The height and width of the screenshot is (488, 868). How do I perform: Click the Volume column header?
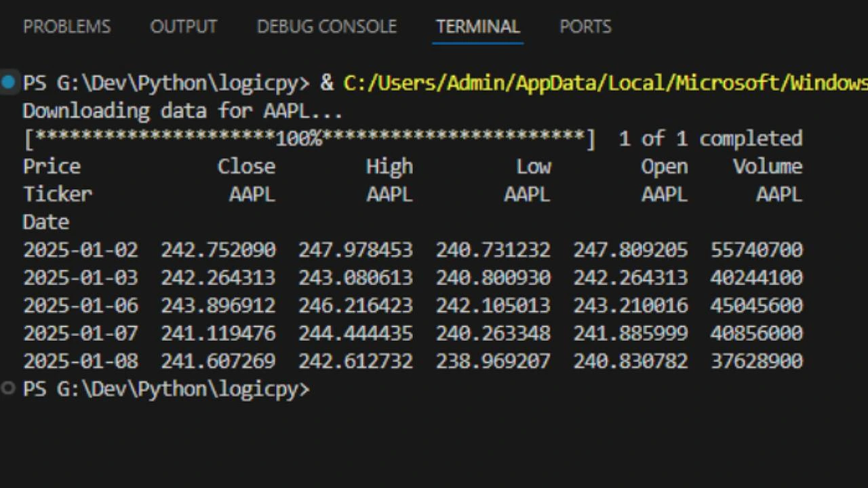(x=767, y=166)
